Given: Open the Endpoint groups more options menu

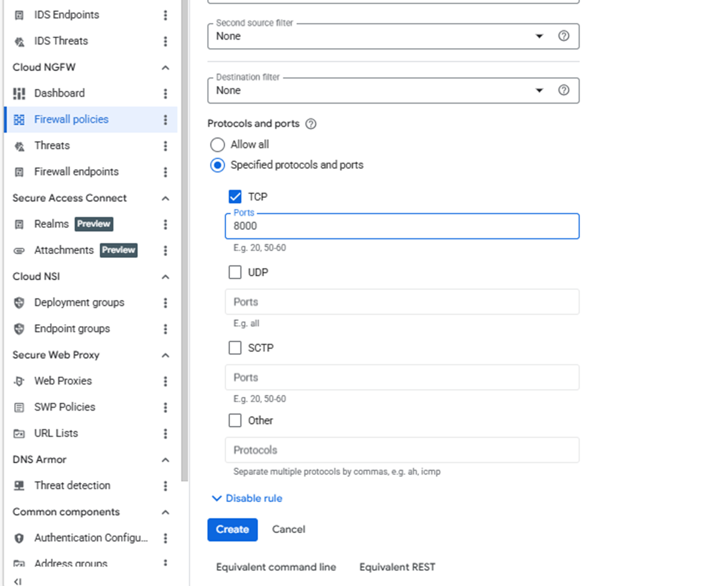Looking at the screenshot, I should click(165, 329).
